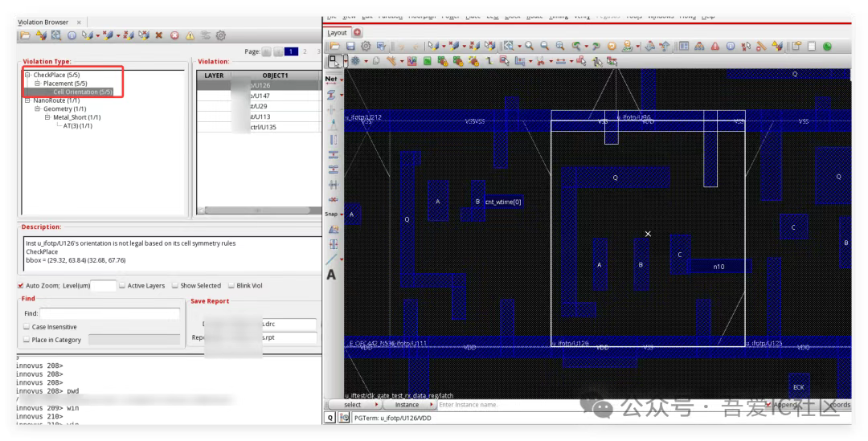The width and height of the screenshot is (868, 441).
Task: Click the yellow warning triangle in Violation Browser
Action: click(x=190, y=35)
